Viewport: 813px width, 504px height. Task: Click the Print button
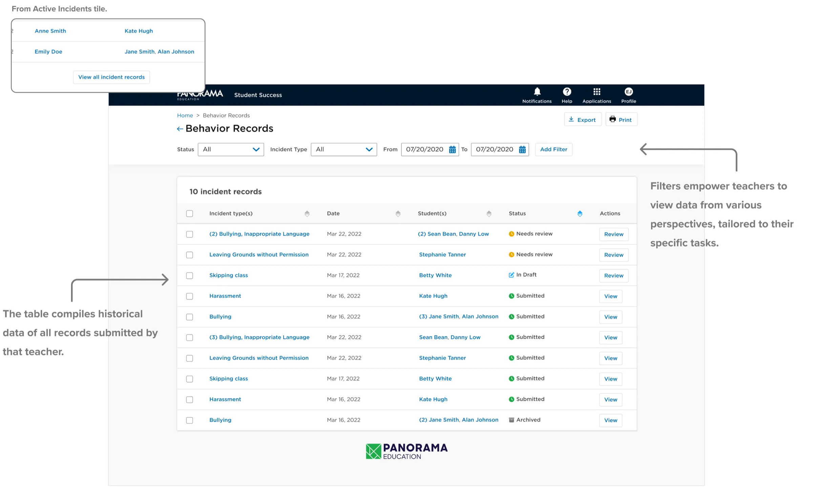pyautogui.click(x=621, y=119)
